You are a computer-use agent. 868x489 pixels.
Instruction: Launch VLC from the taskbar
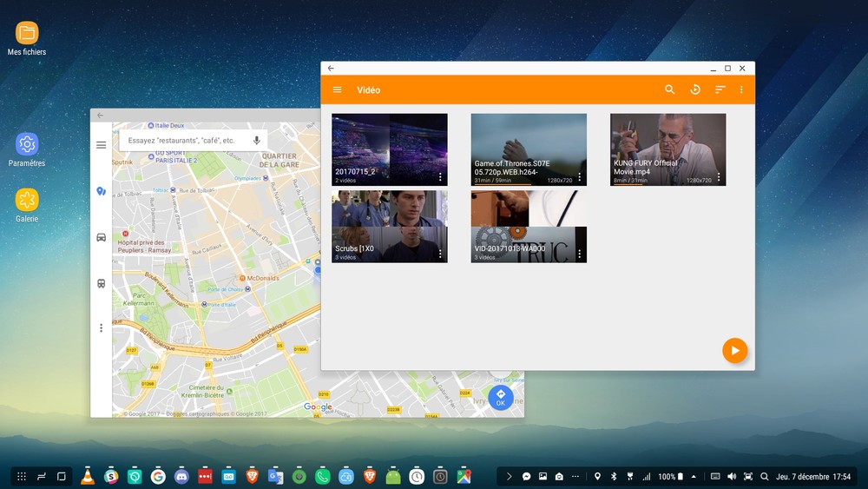click(88, 476)
